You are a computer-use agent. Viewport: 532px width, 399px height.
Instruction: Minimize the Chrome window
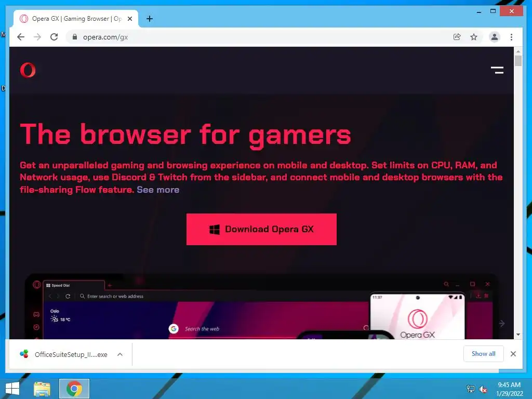[x=478, y=11]
